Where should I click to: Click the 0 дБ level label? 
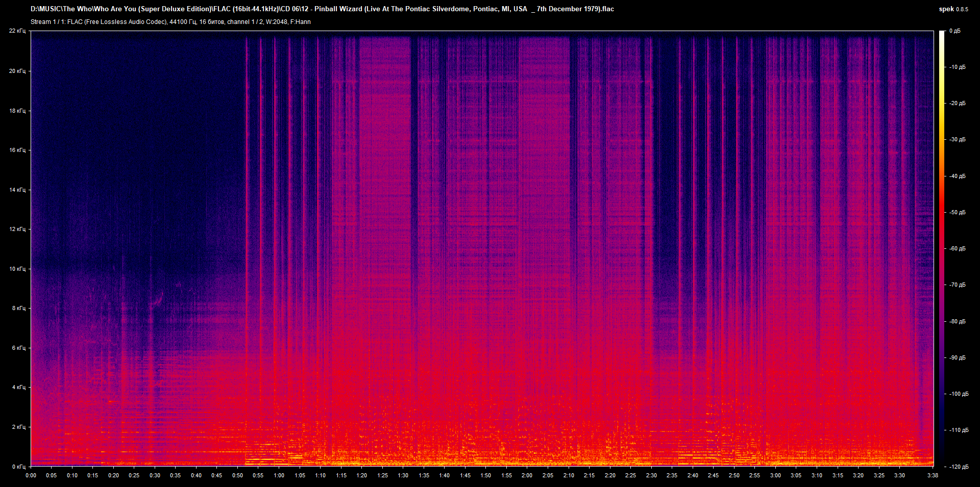tap(954, 31)
